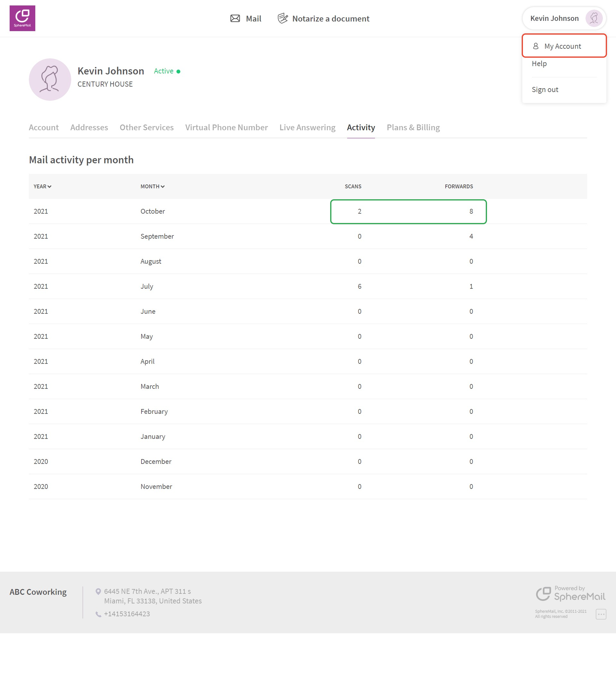Click the Mail envelope icon
616x700 pixels.
point(235,19)
